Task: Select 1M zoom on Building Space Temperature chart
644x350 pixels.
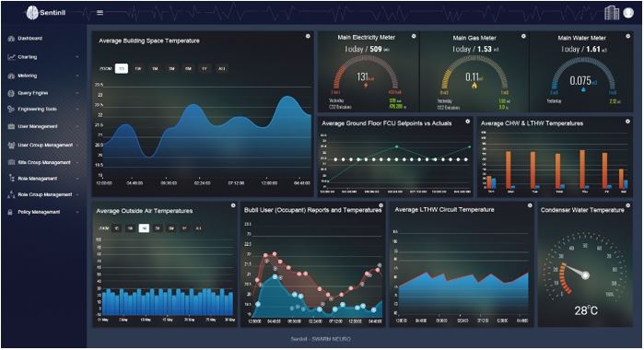Action: [155, 68]
